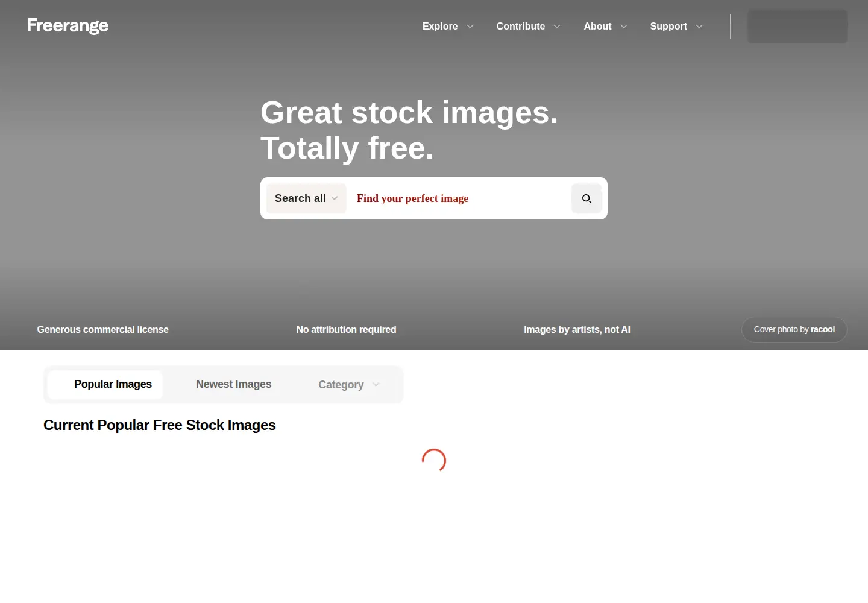Screen dimensions: 868x603
Task: Open the About dropdown
Action: [x=605, y=27]
